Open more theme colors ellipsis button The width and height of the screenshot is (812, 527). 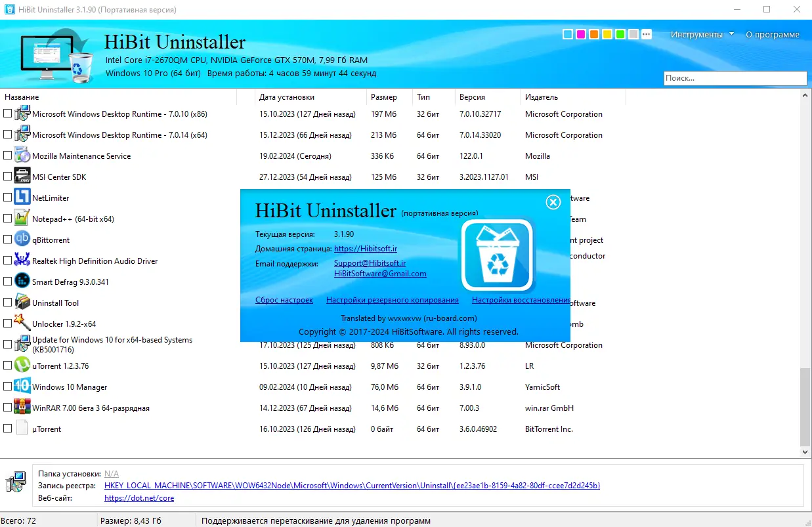647,34
